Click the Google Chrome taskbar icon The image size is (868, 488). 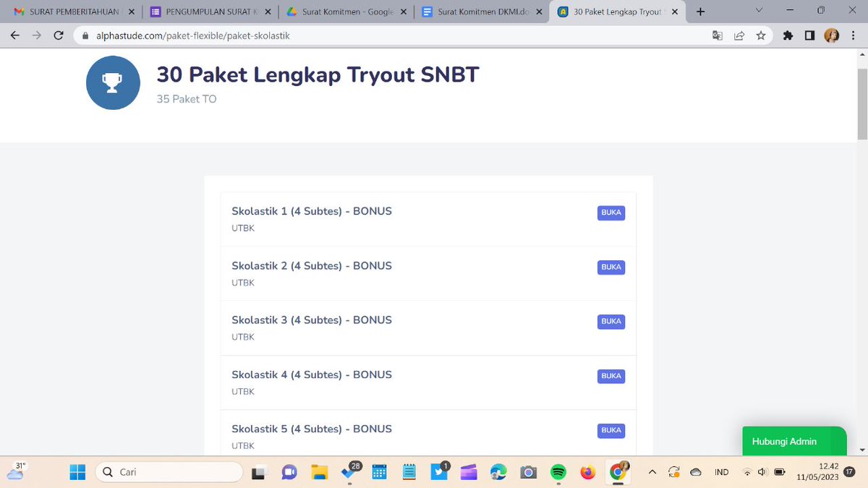click(x=618, y=471)
